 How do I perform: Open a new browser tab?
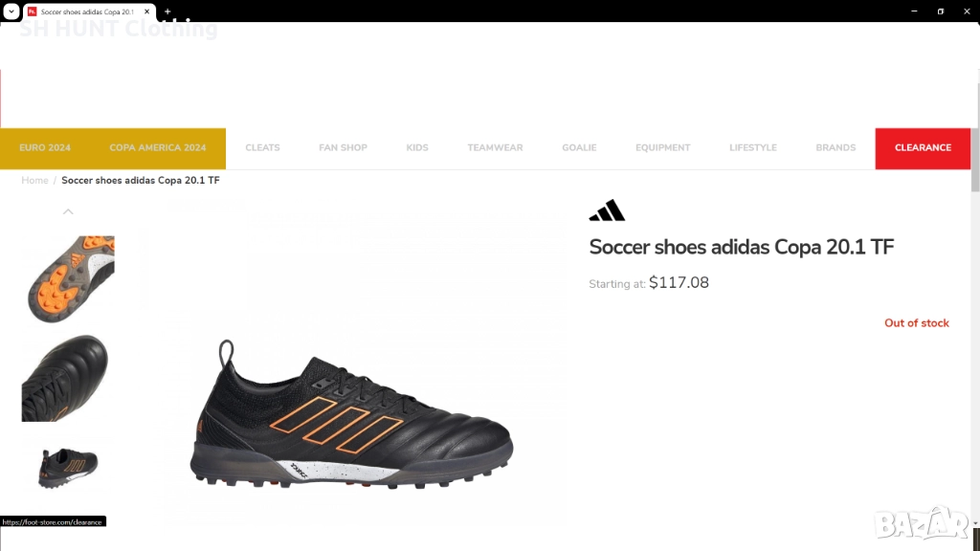click(167, 11)
